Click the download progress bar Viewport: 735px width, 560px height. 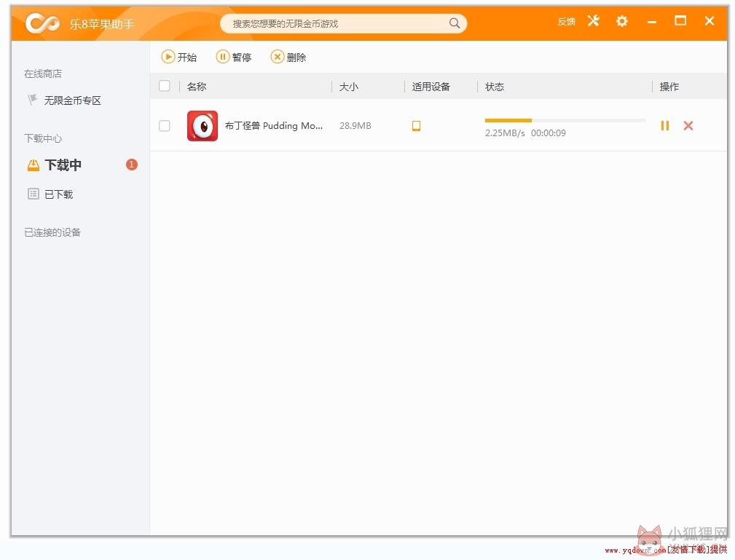(565, 120)
